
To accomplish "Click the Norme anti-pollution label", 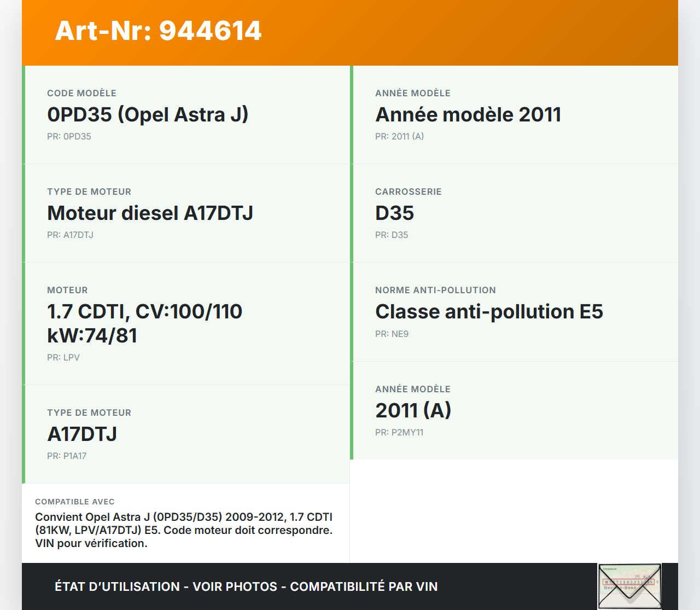I will [x=435, y=290].
